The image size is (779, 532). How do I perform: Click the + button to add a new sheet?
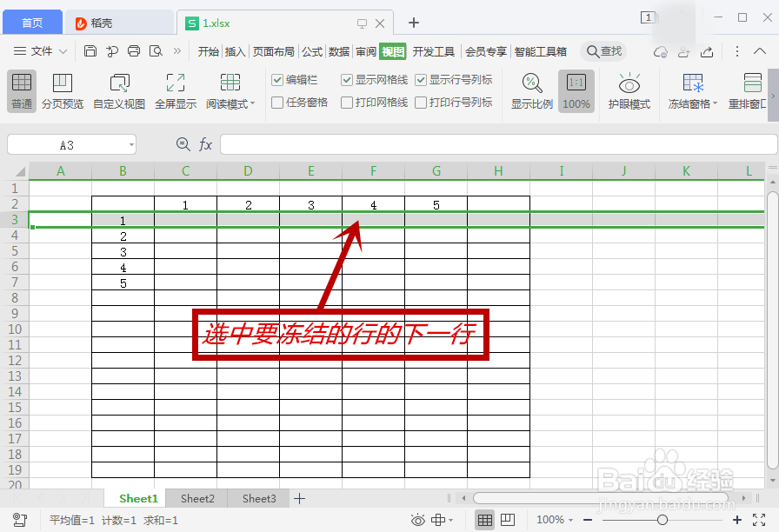coord(299,498)
